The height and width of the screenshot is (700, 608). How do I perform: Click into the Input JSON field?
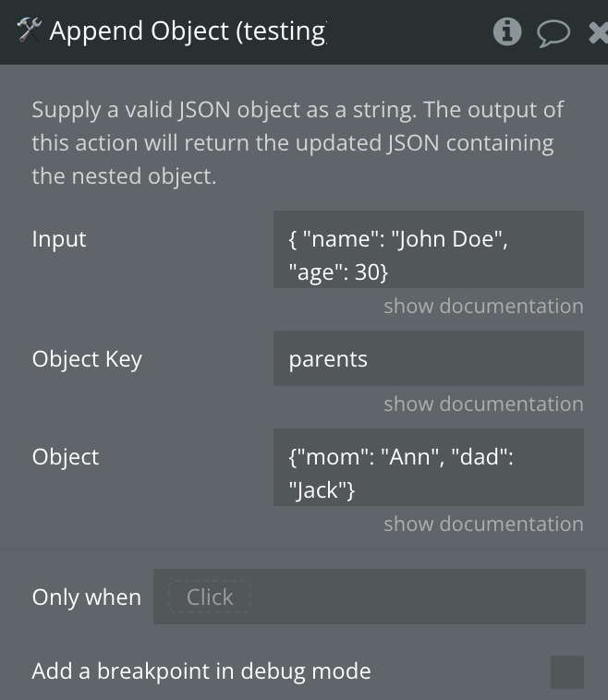[x=429, y=249]
